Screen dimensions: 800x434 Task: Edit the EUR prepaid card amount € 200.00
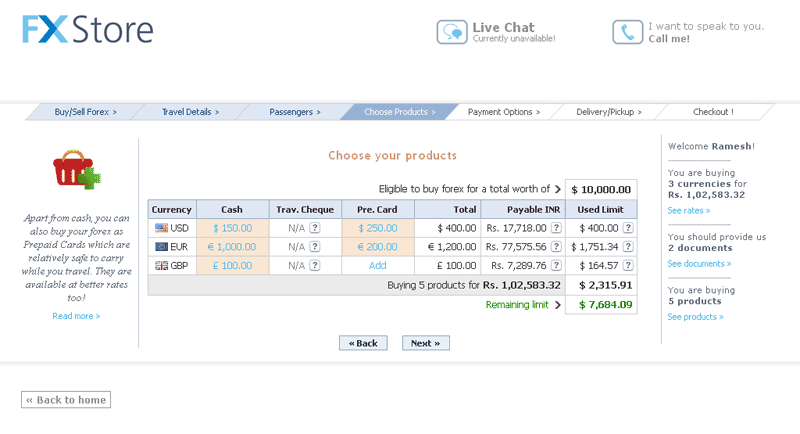click(x=377, y=247)
